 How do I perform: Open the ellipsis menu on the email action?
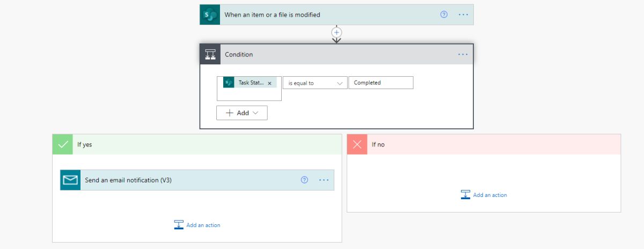point(324,180)
